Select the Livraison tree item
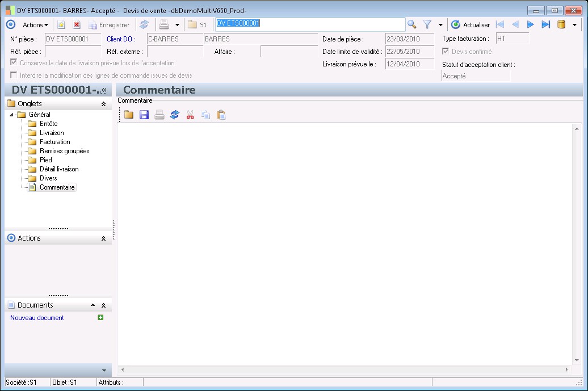 click(x=52, y=133)
